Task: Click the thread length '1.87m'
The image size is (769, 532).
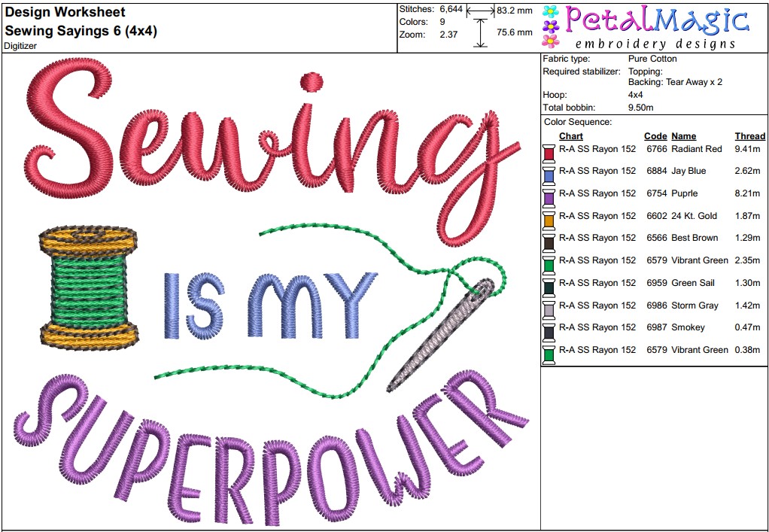Action: point(747,216)
